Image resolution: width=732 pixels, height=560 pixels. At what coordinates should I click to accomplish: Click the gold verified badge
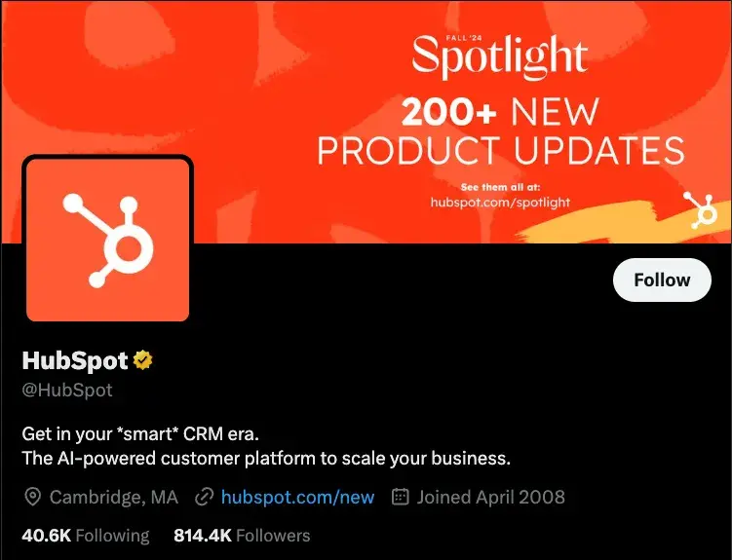(x=142, y=360)
